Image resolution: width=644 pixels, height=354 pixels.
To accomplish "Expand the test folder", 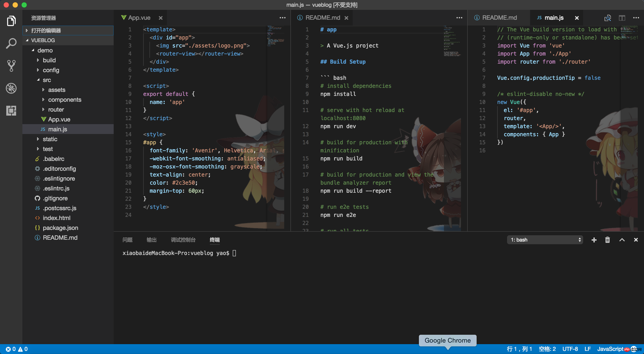I will [x=38, y=149].
